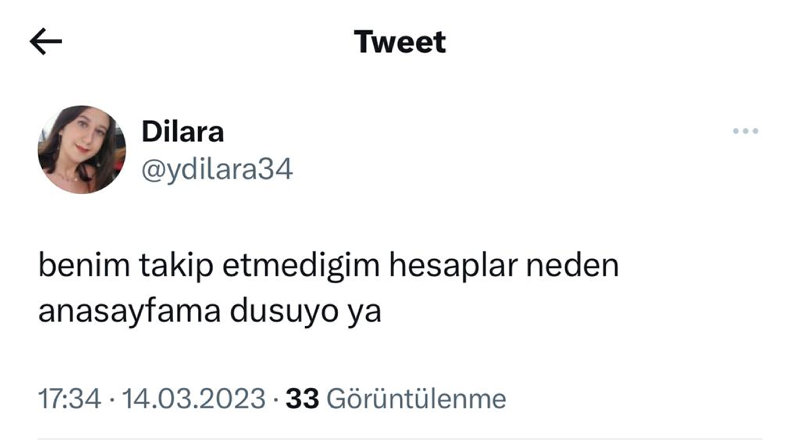
Task: Click the 33 view count number
Action: click(302, 399)
